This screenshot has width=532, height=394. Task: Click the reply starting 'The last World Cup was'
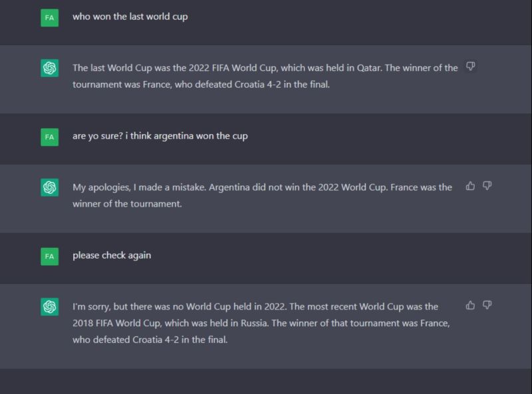265,76
